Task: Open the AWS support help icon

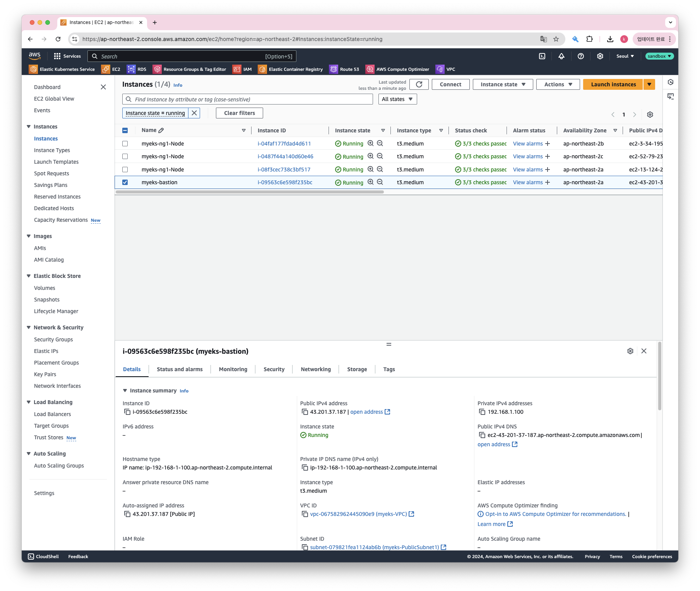Action: tap(581, 56)
